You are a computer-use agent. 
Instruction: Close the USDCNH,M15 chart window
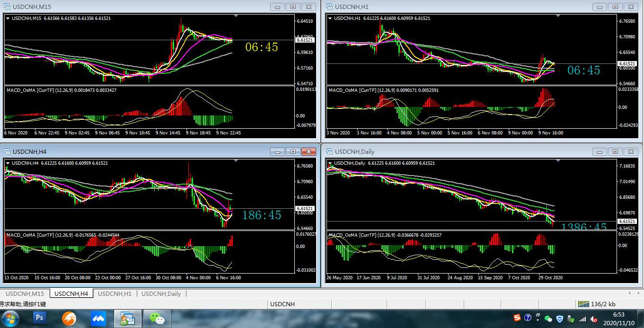coord(309,7)
